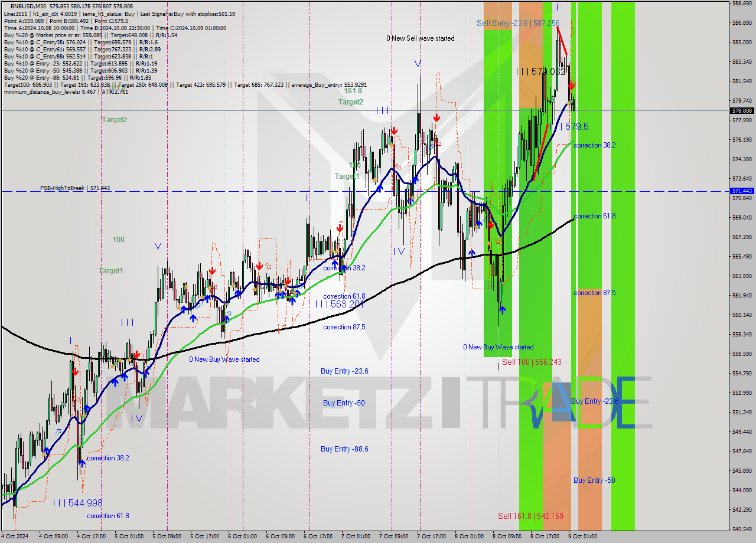Click the '8 Oct 01:00' time axis label
Screen dimensions: 756x543
click(469, 537)
